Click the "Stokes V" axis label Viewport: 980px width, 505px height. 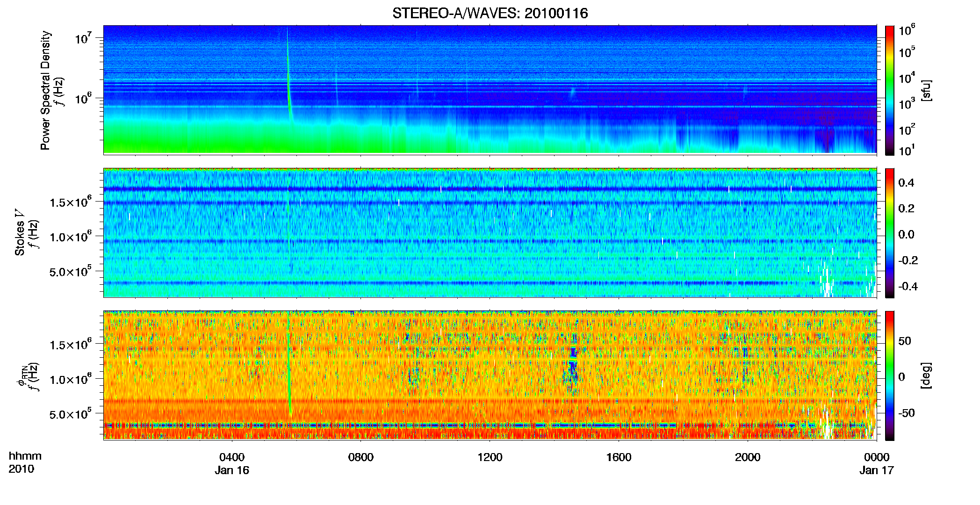tap(20, 232)
